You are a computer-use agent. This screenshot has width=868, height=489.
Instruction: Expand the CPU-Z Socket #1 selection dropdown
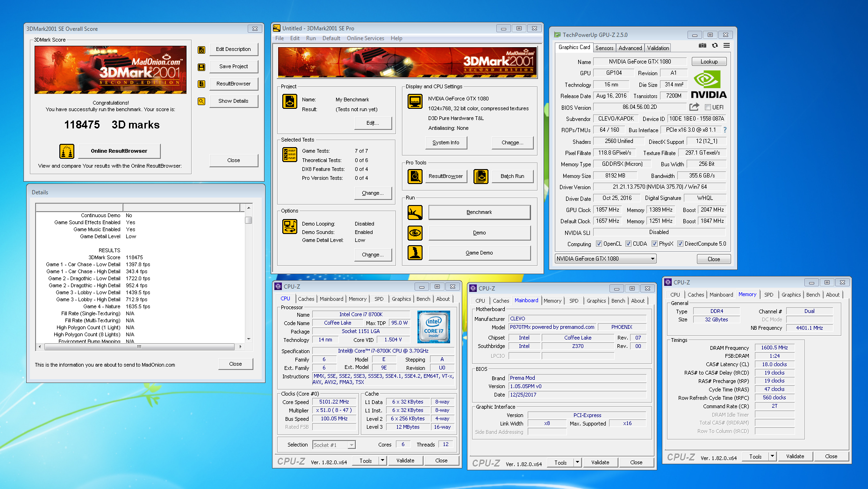pyautogui.click(x=352, y=445)
